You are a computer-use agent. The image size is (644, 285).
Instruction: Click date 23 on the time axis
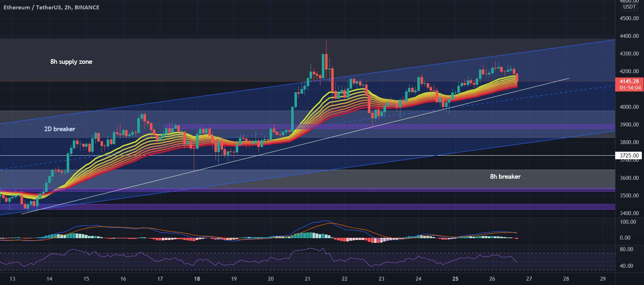(381, 279)
